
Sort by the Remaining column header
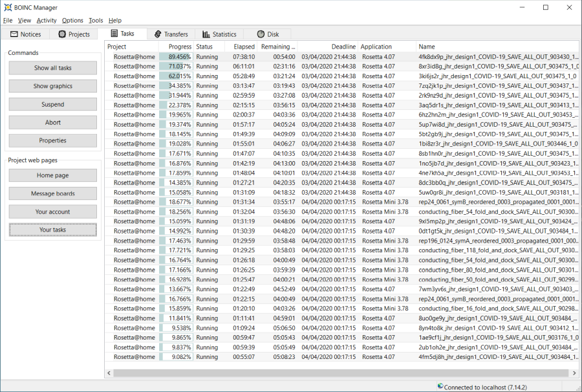click(277, 47)
